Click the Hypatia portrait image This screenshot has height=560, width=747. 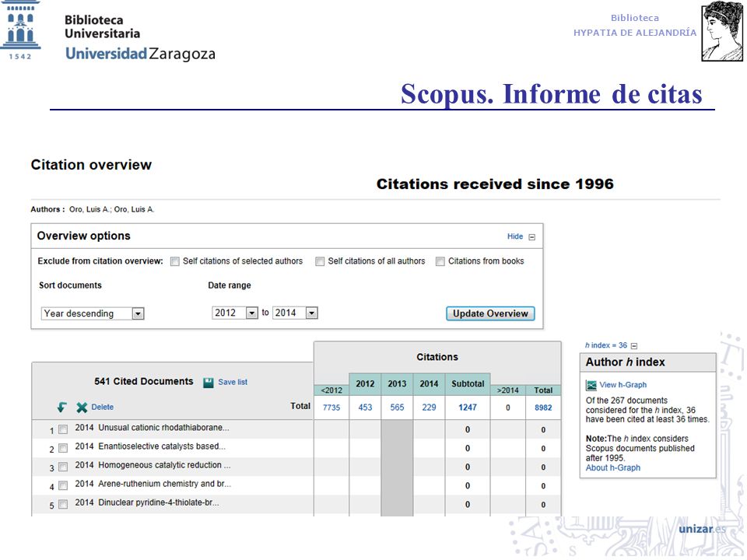(722, 31)
